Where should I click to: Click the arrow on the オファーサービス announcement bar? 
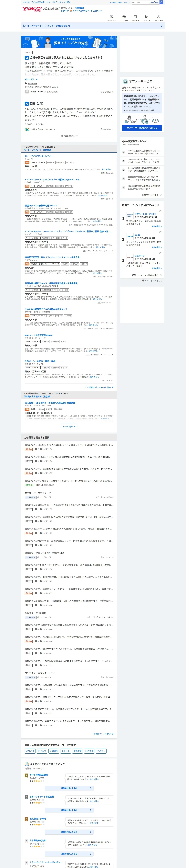tap(161, 26)
